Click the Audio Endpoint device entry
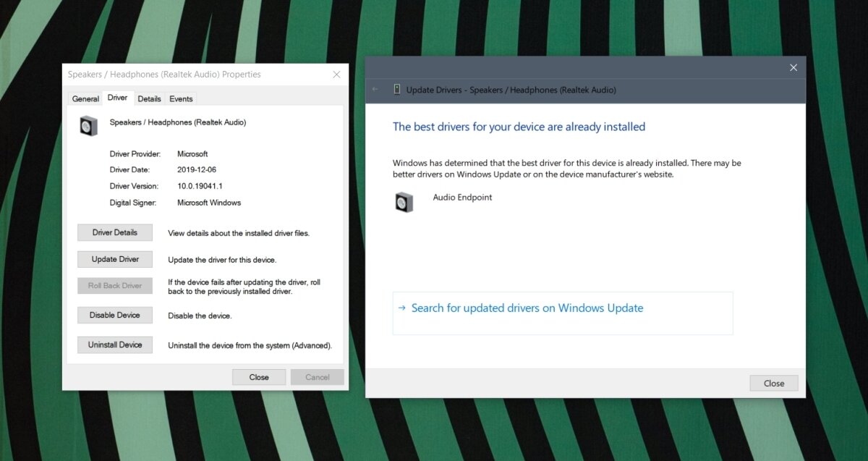Viewport: 868px width, 461px height. pyautogui.click(x=462, y=197)
